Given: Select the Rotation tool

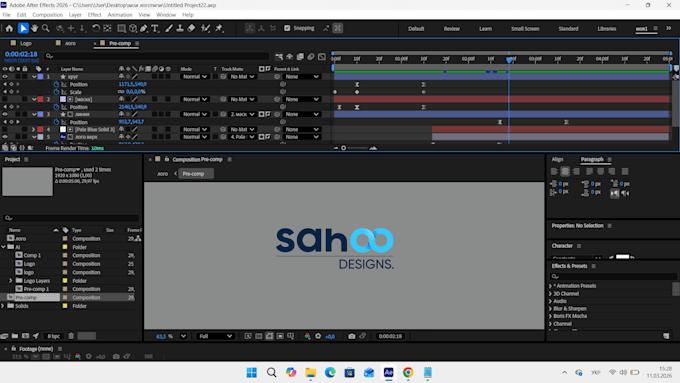Looking at the screenshot, I should (x=96, y=29).
